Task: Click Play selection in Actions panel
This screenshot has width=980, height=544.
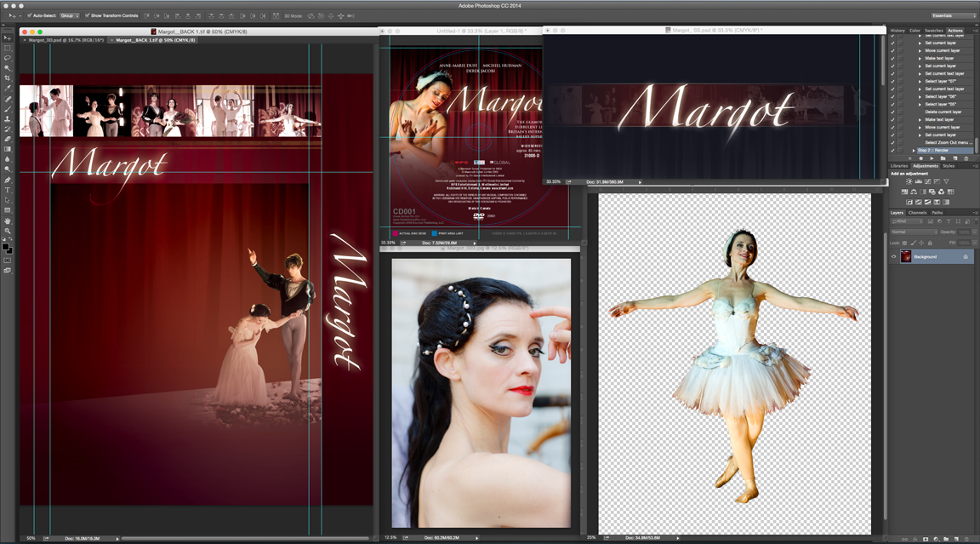Action: tap(932, 158)
